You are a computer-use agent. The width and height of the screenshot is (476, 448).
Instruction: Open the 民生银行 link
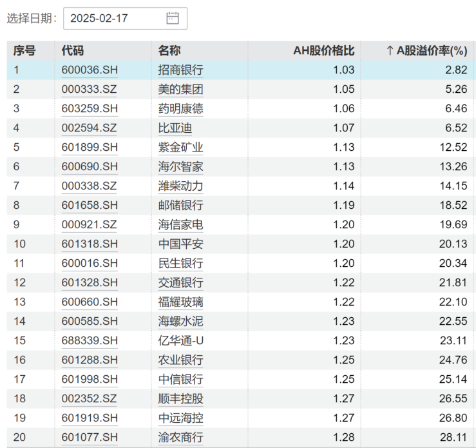pos(180,264)
